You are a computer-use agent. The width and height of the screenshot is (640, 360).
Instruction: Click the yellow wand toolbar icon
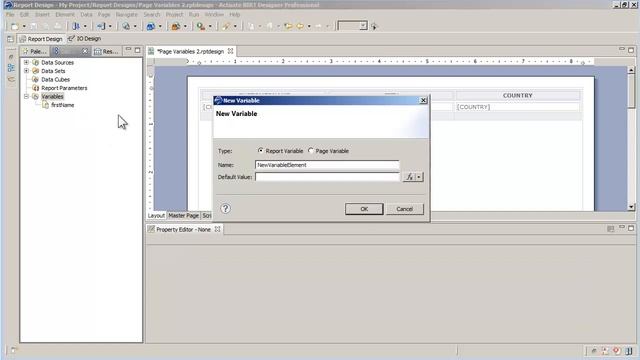coord(226,26)
